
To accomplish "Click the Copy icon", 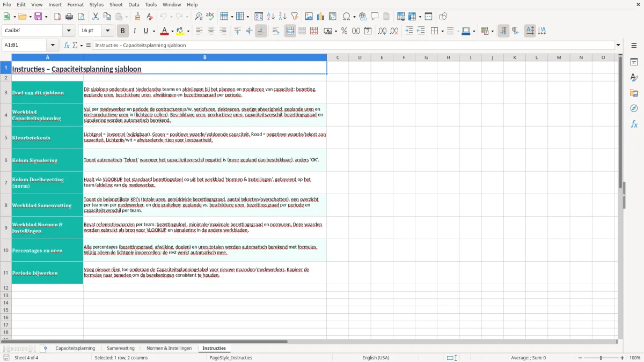I will [x=107, y=17].
